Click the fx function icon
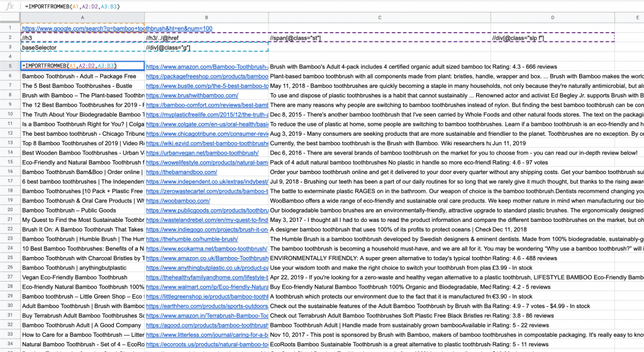Screen dimensions: 644x352 click(x=10, y=6)
